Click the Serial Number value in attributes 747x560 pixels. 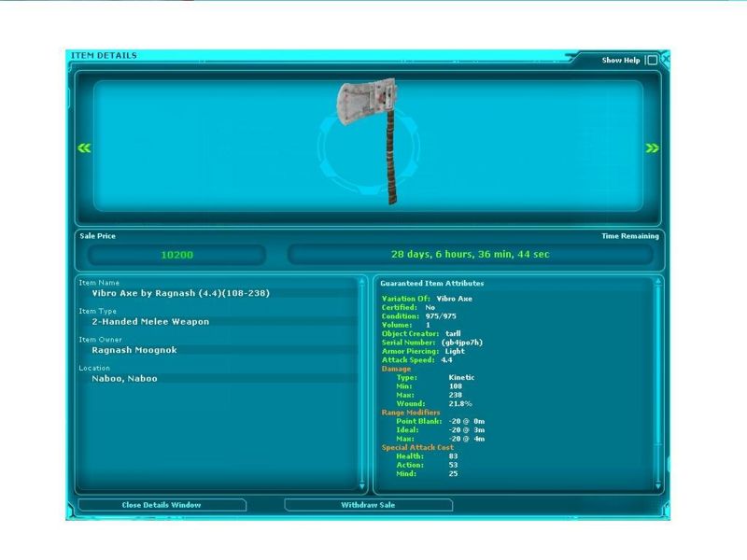click(461, 343)
